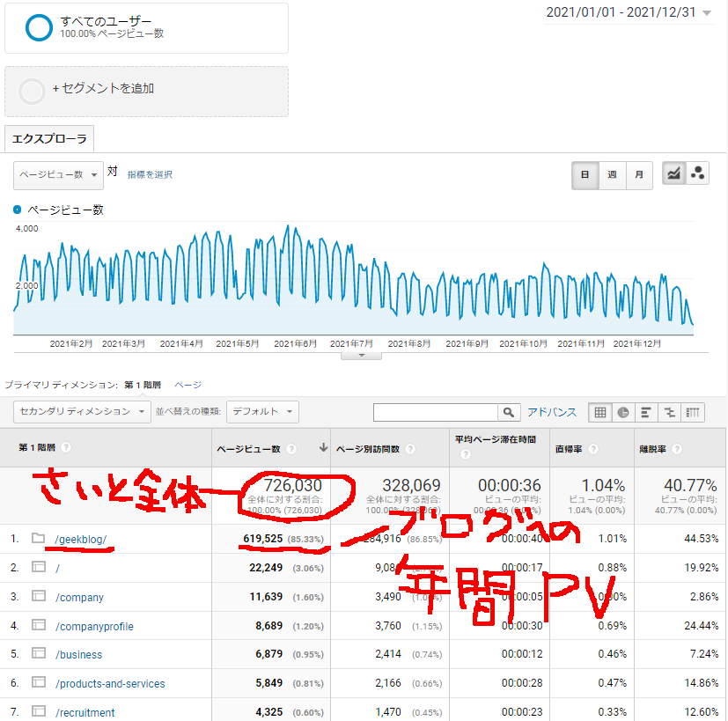Viewport: 728px width, 721px height.
Task: Select the pivot table view icon
Action: [694, 412]
